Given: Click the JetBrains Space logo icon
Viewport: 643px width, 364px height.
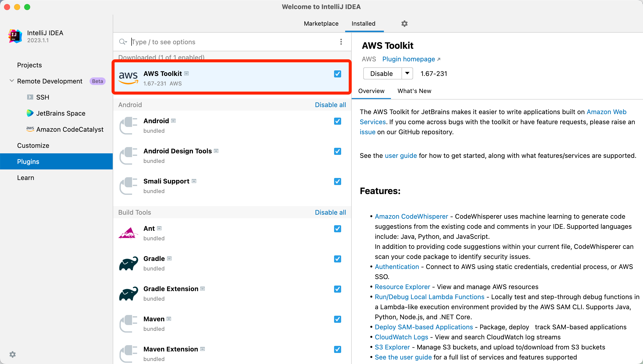Looking at the screenshot, I should click(30, 113).
